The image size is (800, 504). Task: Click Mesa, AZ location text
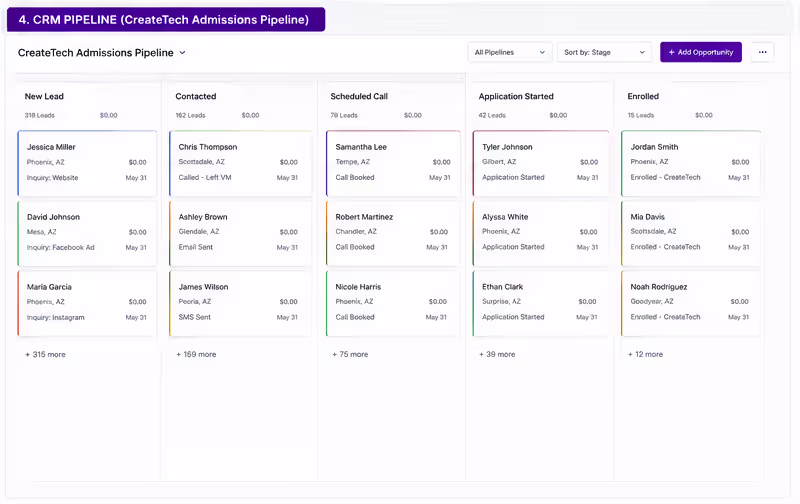pyautogui.click(x=42, y=232)
